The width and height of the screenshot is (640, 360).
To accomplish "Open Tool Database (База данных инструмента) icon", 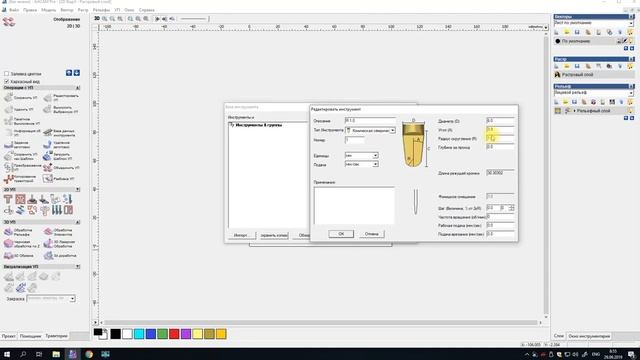I will (x=48, y=133).
